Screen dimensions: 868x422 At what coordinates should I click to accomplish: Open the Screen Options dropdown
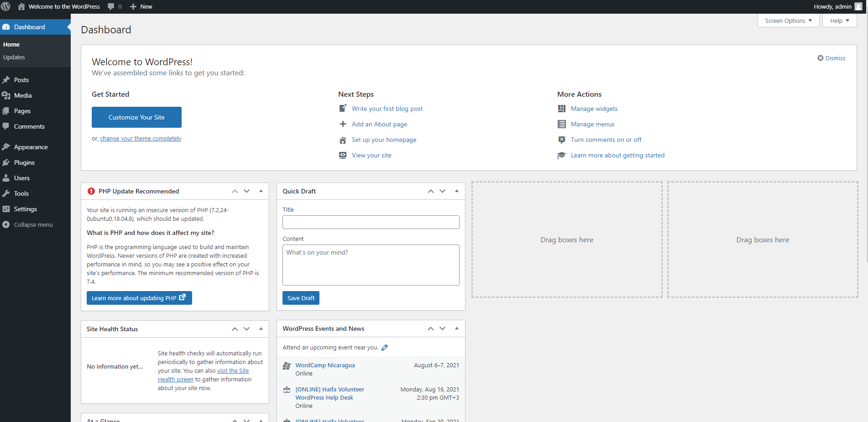point(789,21)
